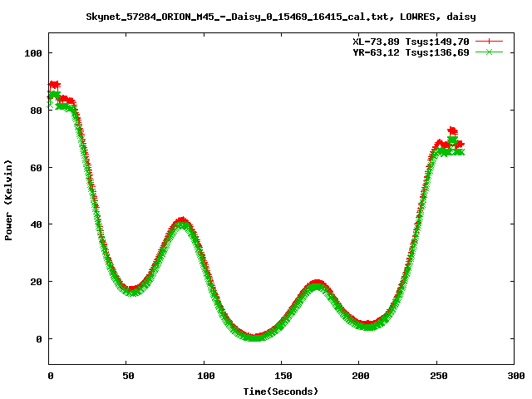This screenshot has height=399, width=532.
Task: Click the x-axis tick label 150
Action: coord(283,376)
